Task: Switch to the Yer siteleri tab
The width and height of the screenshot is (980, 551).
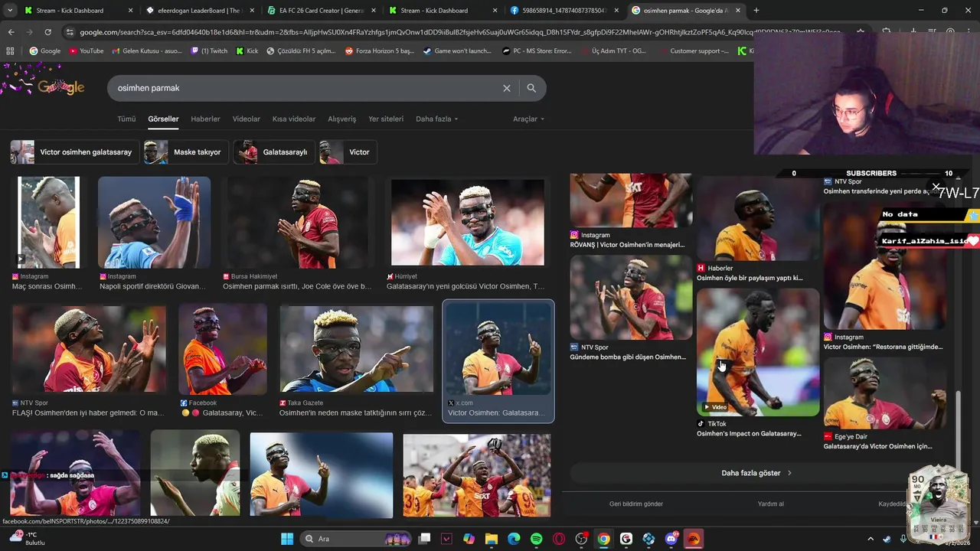Action: pyautogui.click(x=386, y=119)
